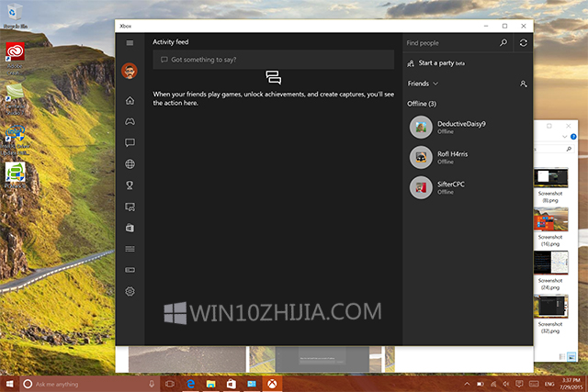Click in the Find people field
This screenshot has width=588, height=392.
tap(450, 43)
